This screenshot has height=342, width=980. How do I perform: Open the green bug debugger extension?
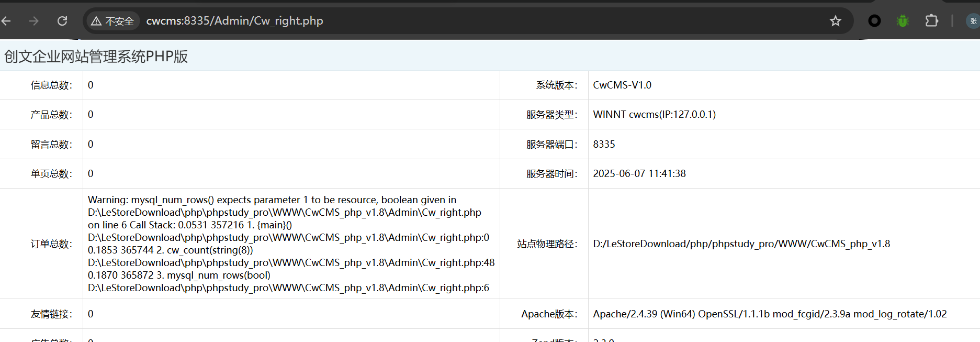tap(903, 21)
